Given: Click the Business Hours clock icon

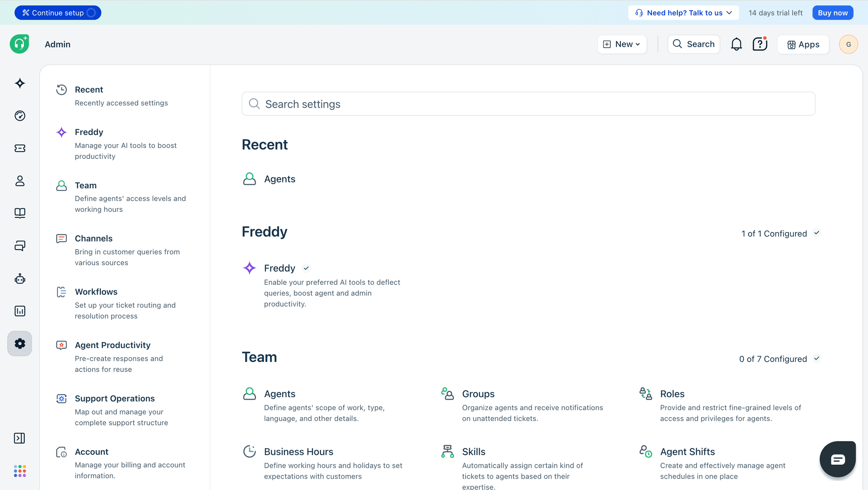Looking at the screenshot, I should 250,451.
